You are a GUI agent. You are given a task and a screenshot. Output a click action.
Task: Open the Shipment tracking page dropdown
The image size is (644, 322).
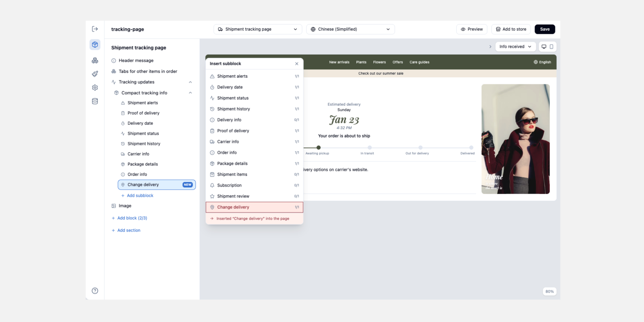click(x=258, y=29)
